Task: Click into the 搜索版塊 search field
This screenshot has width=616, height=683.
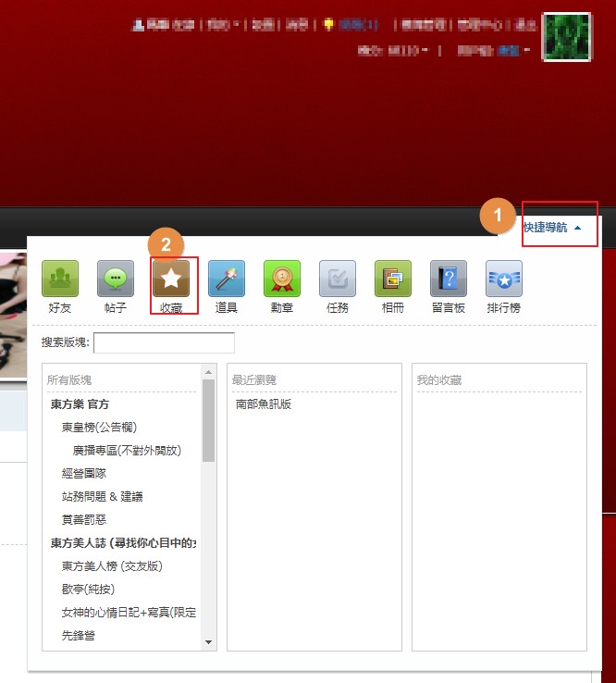Action: (164, 342)
